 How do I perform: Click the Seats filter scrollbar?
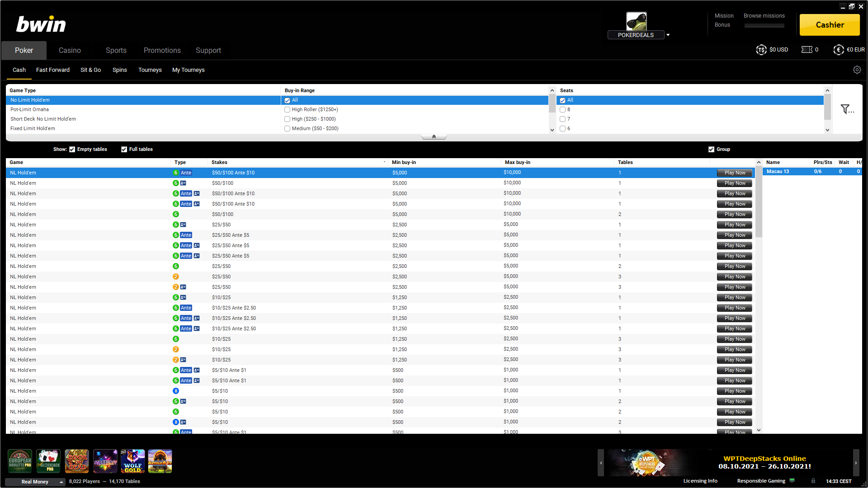click(827, 107)
